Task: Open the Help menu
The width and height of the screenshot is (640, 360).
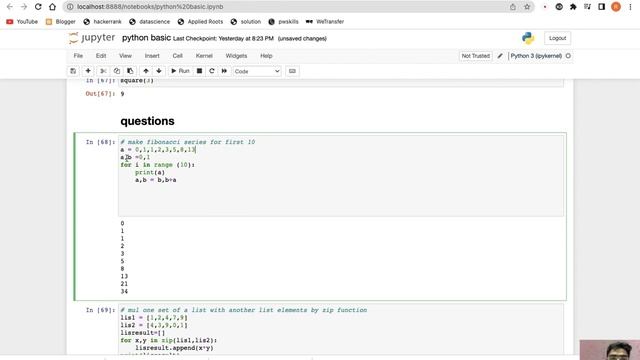Action: coord(266,56)
